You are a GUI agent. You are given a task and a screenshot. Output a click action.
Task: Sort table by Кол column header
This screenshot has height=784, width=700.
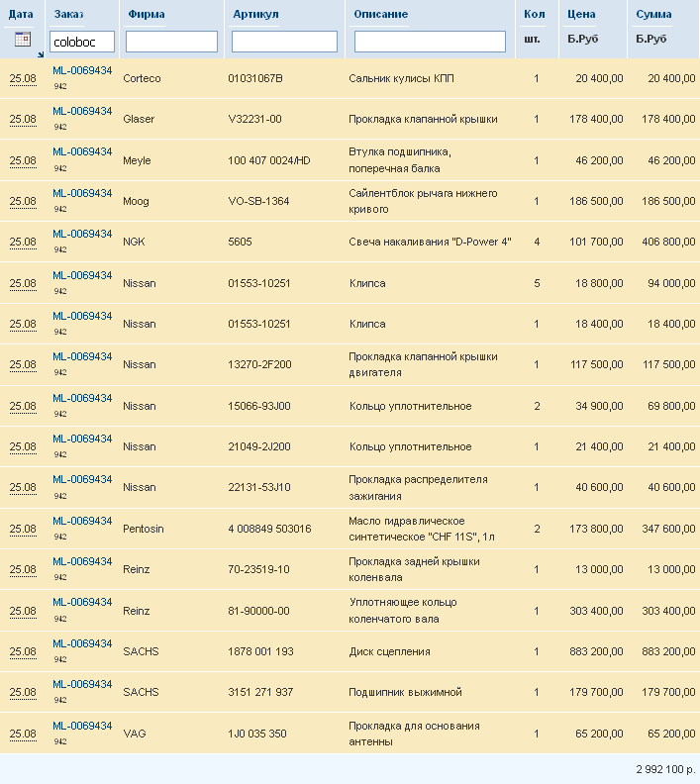535,15
